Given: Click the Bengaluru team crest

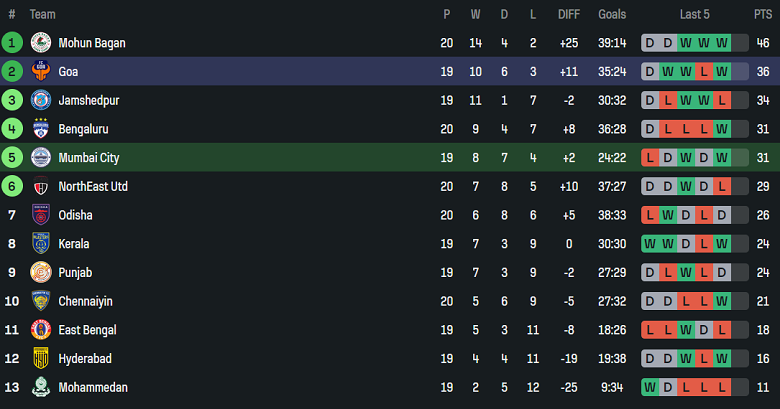Looking at the screenshot, I should (41, 129).
